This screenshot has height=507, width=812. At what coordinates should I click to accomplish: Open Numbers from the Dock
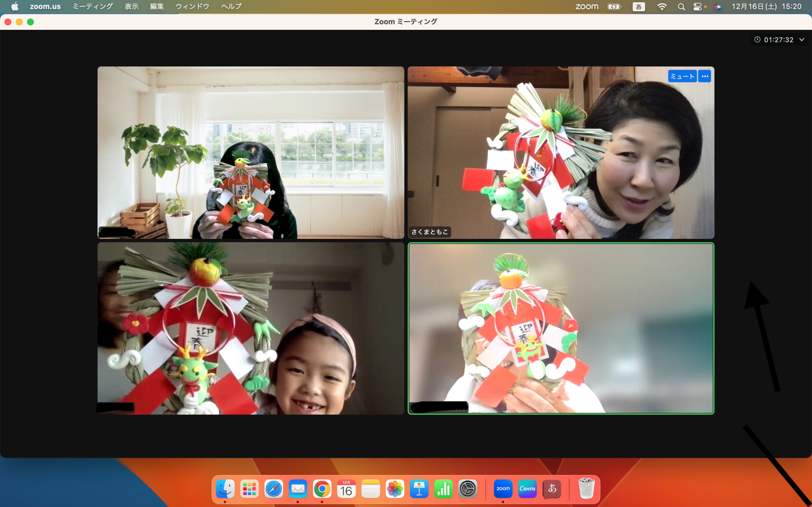[443, 488]
